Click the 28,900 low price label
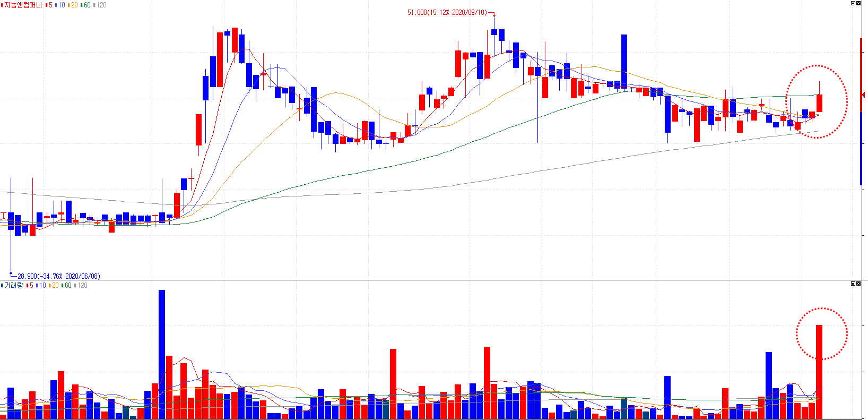 tap(58, 276)
